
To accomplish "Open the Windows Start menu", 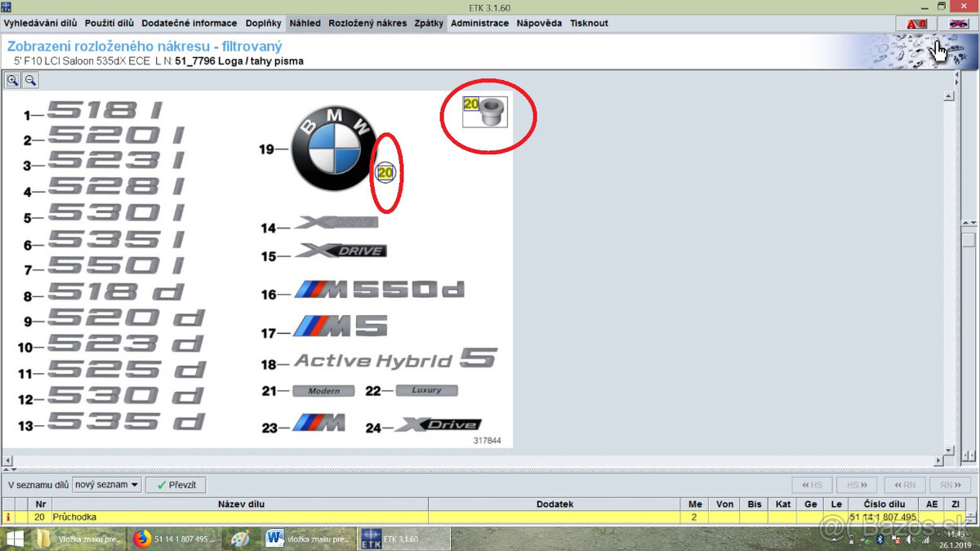I will click(x=15, y=539).
